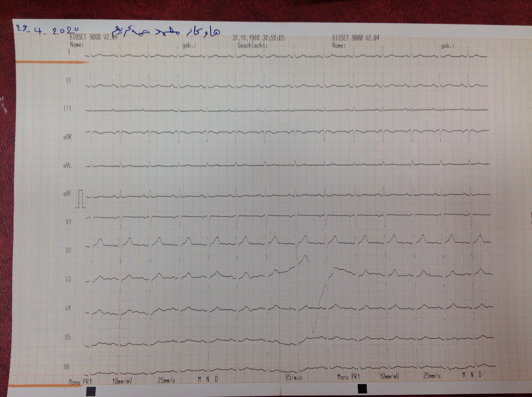Screen dimensions: 532x397
Task: Click the right BIOSET 9000 V2.04 header text
Action: [355, 38]
